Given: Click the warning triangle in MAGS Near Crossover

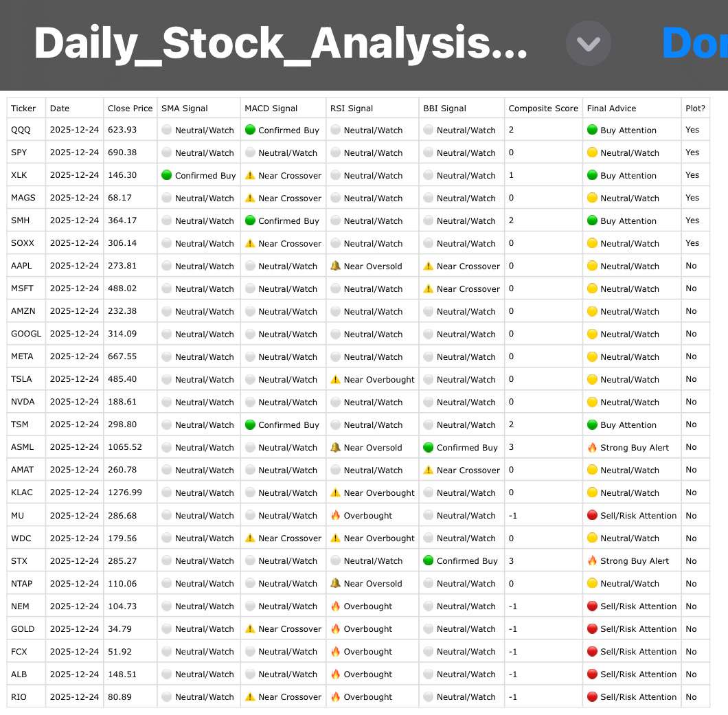Looking at the screenshot, I should (250, 198).
